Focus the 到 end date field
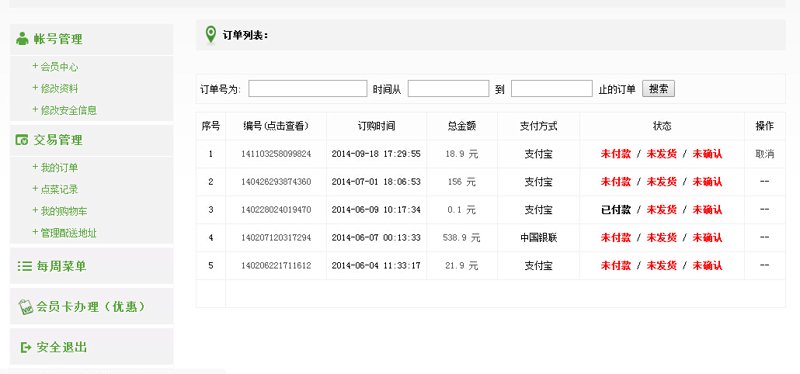This screenshot has height=374, width=800. click(552, 89)
